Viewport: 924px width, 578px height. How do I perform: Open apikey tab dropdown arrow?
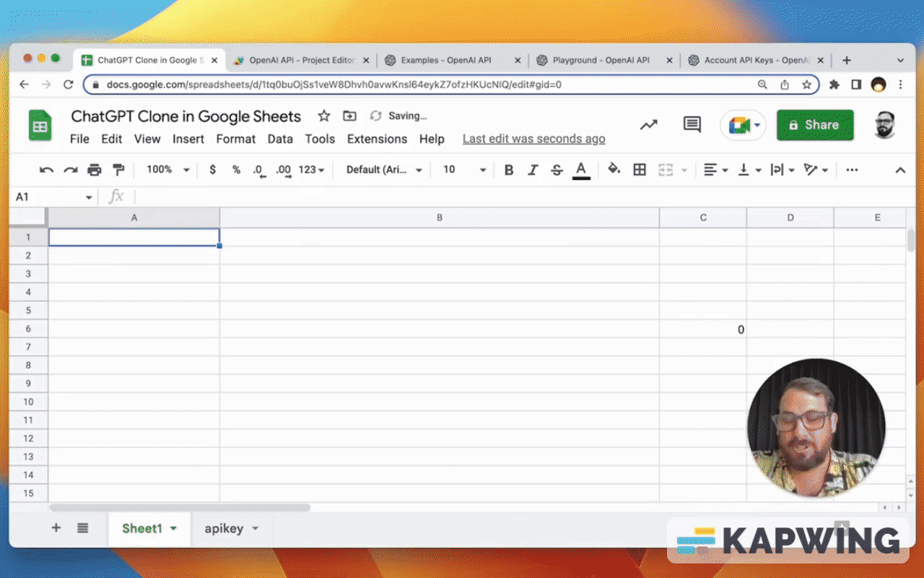(x=255, y=529)
